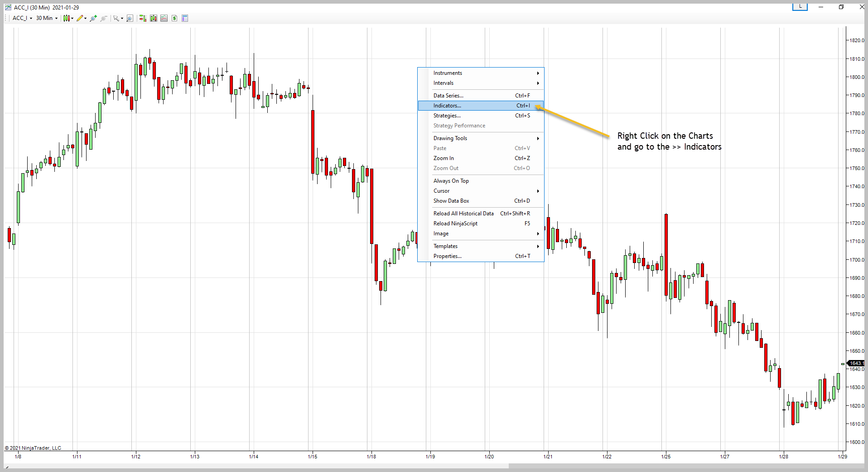Open the Drawing Tools submenu
This screenshot has height=472, width=868.
pyautogui.click(x=481, y=138)
